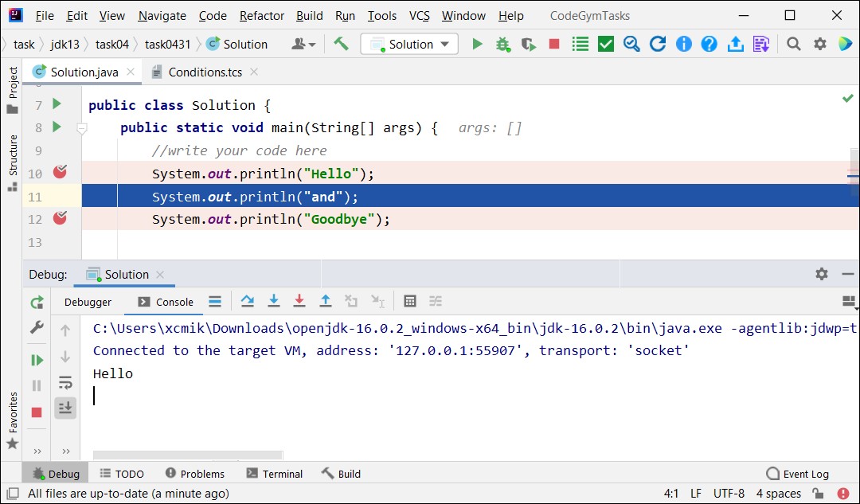This screenshot has width=860, height=504.
Task: Click Force Step Into red arrow
Action: coord(299,300)
